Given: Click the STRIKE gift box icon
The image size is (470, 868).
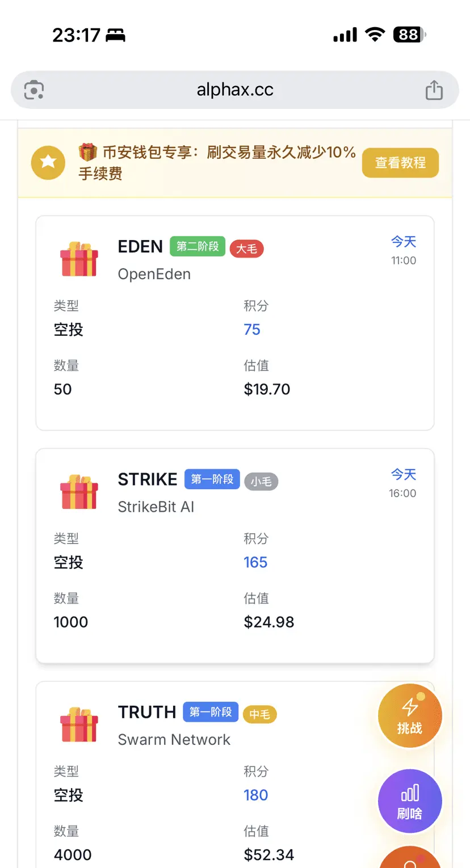Looking at the screenshot, I should (79, 492).
